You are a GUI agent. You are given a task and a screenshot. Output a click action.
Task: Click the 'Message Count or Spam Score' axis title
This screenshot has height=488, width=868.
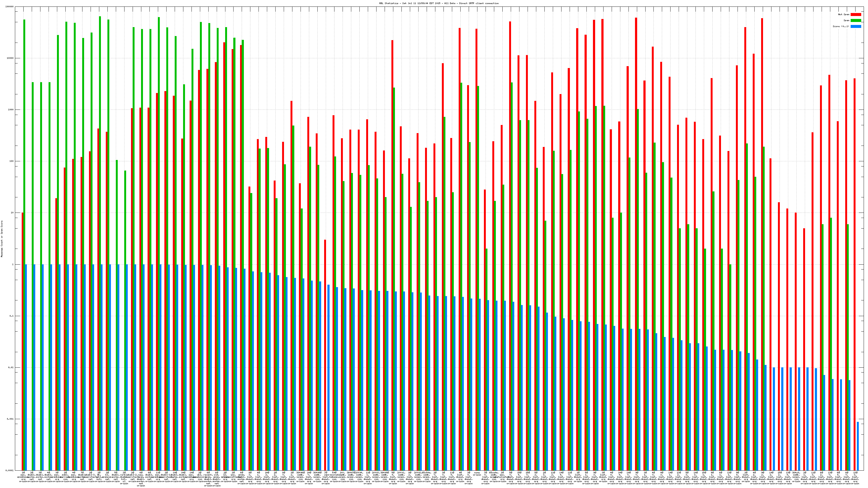point(2,239)
